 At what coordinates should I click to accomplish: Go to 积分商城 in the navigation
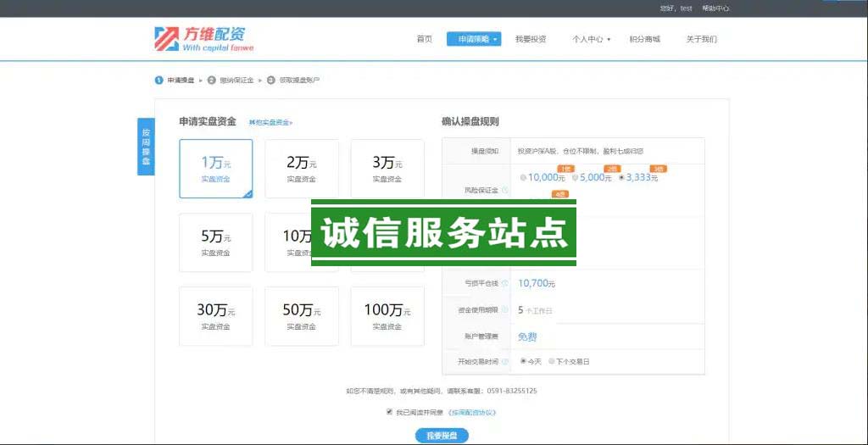644,39
